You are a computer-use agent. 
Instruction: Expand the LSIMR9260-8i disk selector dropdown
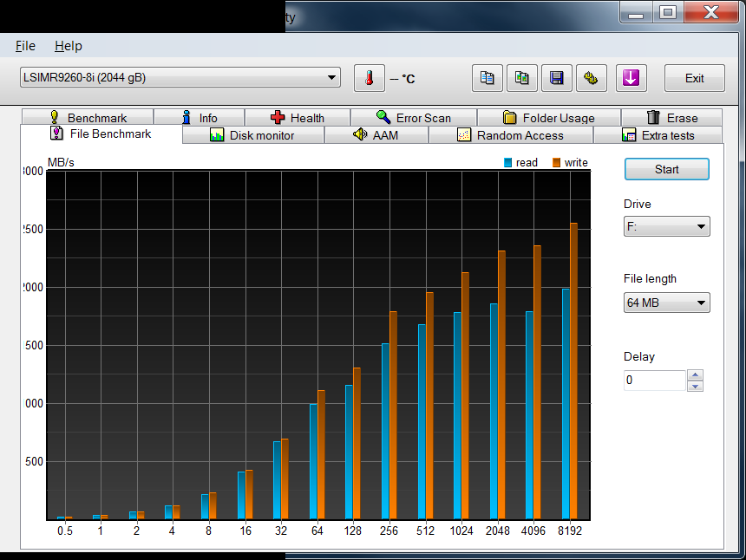click(180, 78)
